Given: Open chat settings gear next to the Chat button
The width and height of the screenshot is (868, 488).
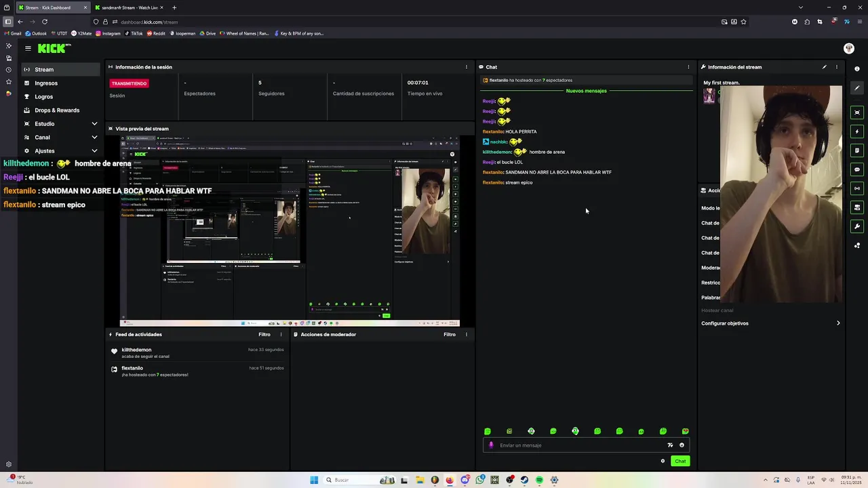Looking at the screenshot, I should pyautogui.click(x=663, y=461).
